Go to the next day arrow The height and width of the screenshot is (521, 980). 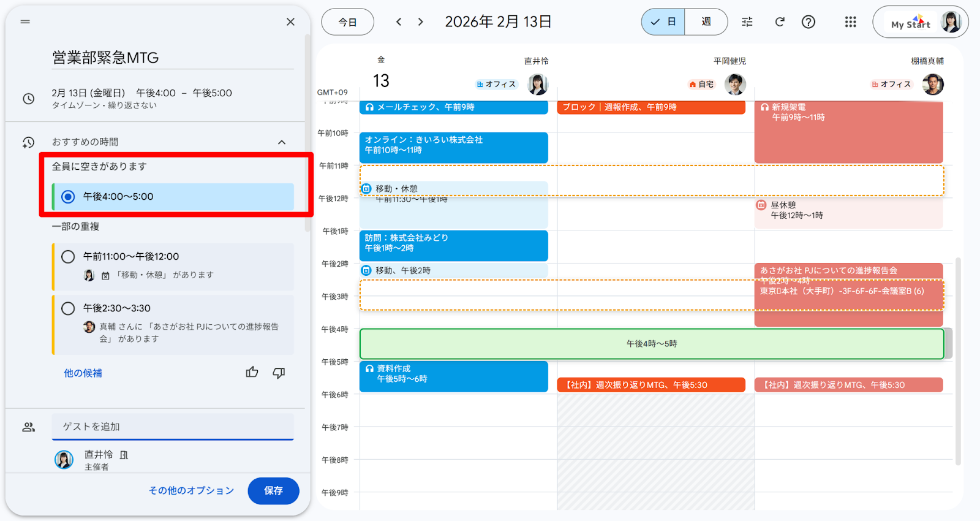(x=420, y=22)
